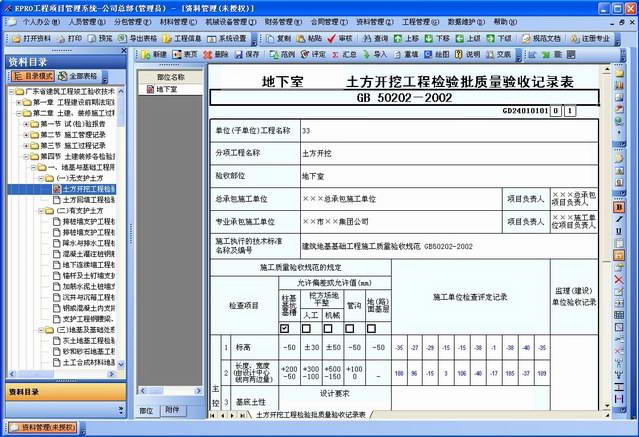Click the 交底 icon

coord(490,55)
